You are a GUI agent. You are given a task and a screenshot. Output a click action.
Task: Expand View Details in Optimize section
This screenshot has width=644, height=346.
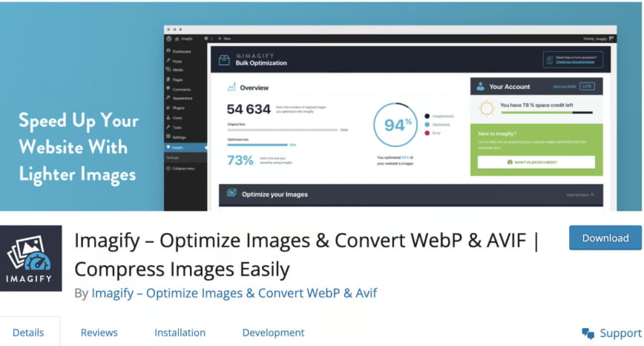click(x=579, y=195)
